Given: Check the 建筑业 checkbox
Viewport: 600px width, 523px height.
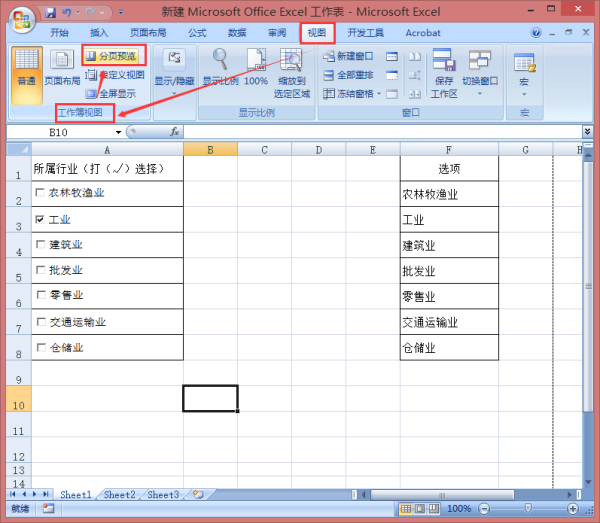Looking at the screenshot, I should click(x=40, y=244).
